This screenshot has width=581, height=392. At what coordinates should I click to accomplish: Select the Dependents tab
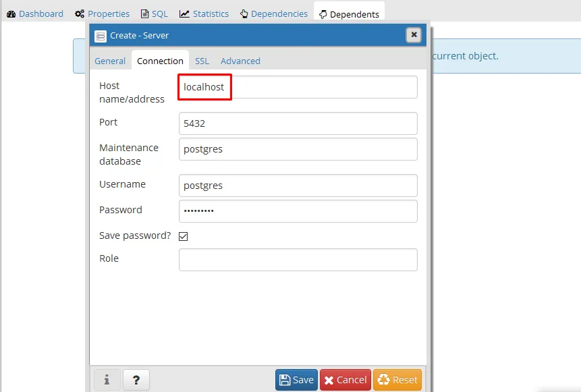tap(349, 13)
